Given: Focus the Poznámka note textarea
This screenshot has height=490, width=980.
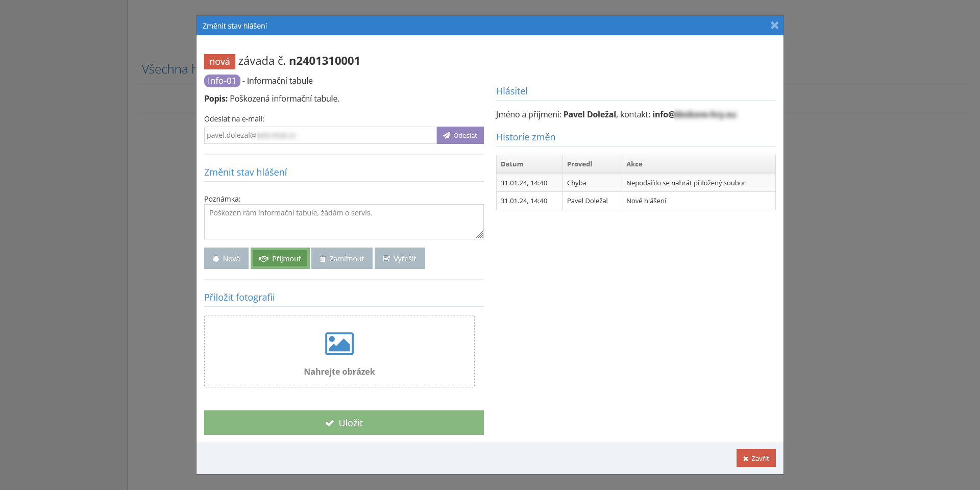Looking at the screenshot, I should tap(344, 222).
